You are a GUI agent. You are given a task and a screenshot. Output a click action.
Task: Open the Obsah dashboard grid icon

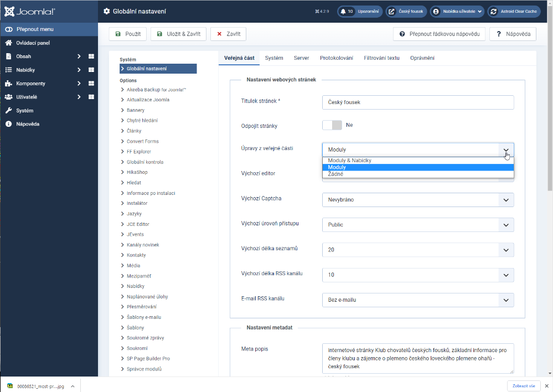pos(91,56)
